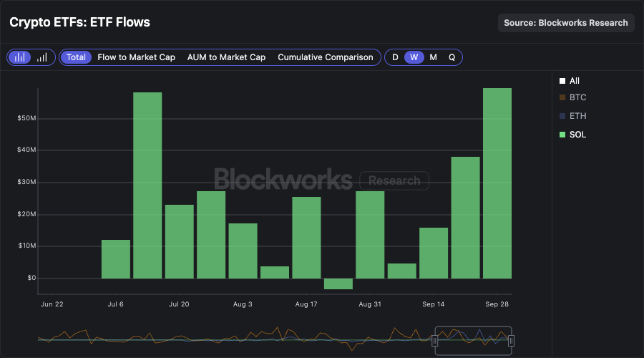Change the interval to quarterly (Q)
Screen dimensions: 644x358
pyautogui.click(x=452, y=57)
